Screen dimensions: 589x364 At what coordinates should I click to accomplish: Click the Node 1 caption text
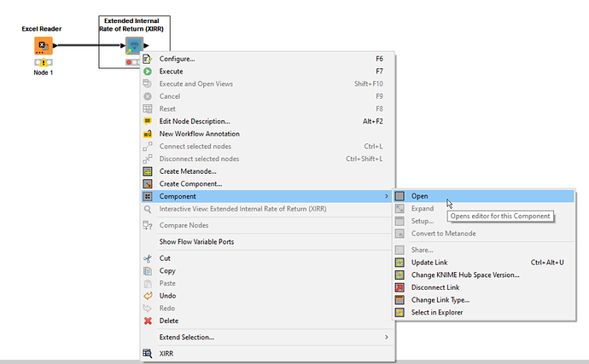click(44, 72)
